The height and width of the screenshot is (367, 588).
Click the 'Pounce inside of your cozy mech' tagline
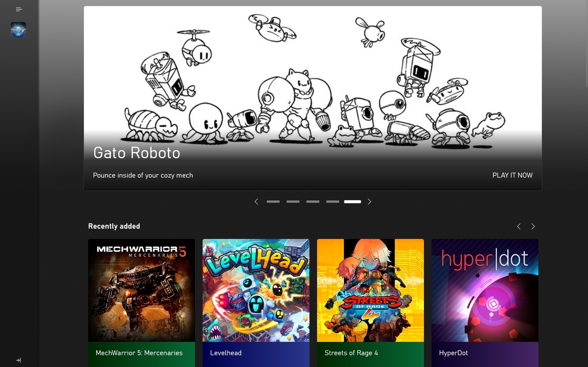tap(143, 175)
